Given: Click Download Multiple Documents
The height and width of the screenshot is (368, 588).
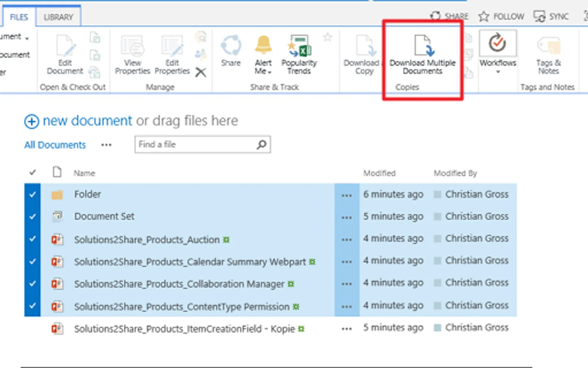Looking at the screenshot, I should pos(422,55).
